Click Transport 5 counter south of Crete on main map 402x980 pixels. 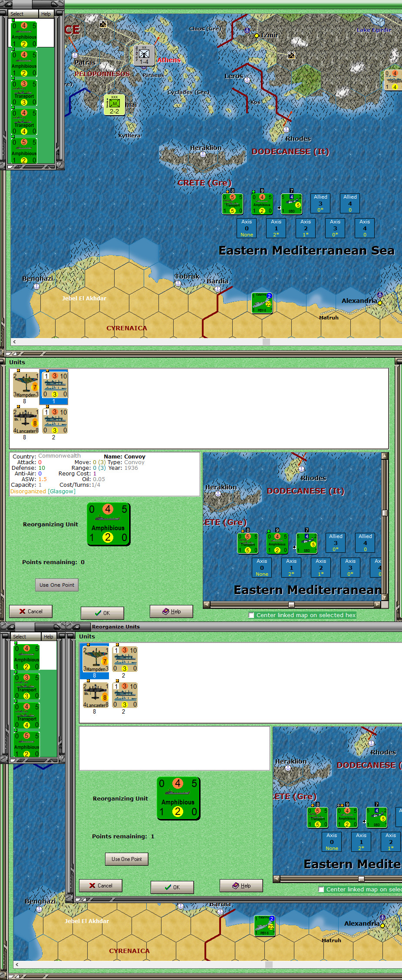click(x=232, y=203)
